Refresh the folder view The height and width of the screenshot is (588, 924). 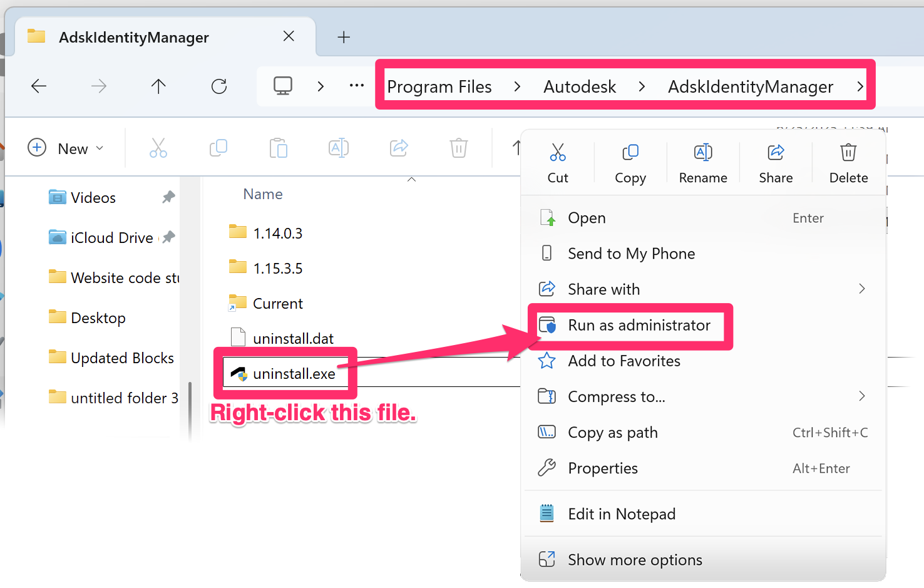(218, 86)
